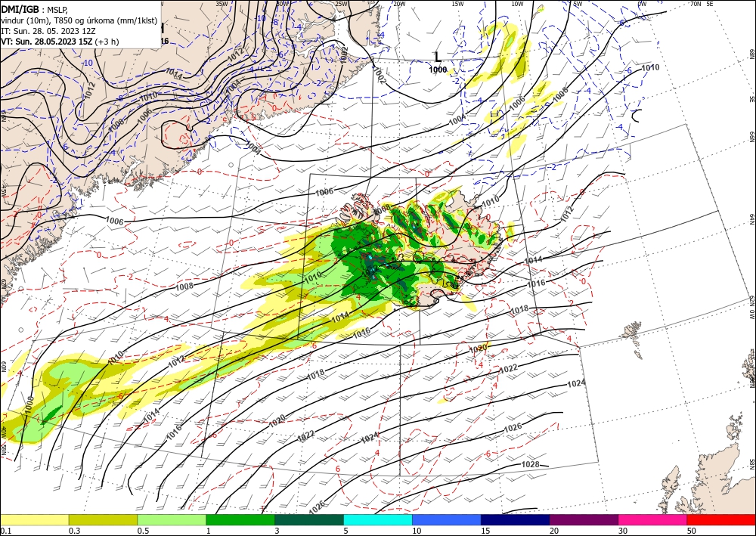This screenshot has width=756, height=536.
Task: Select the light green 0.5–1 legend swatch
Action: coord(172,519)
